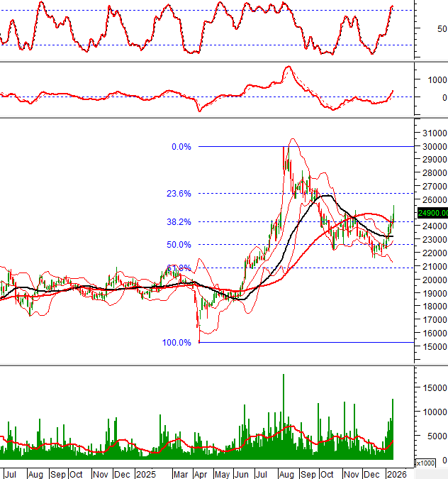Click the 2026 year marker on time axis

click(x=396, y=473)
